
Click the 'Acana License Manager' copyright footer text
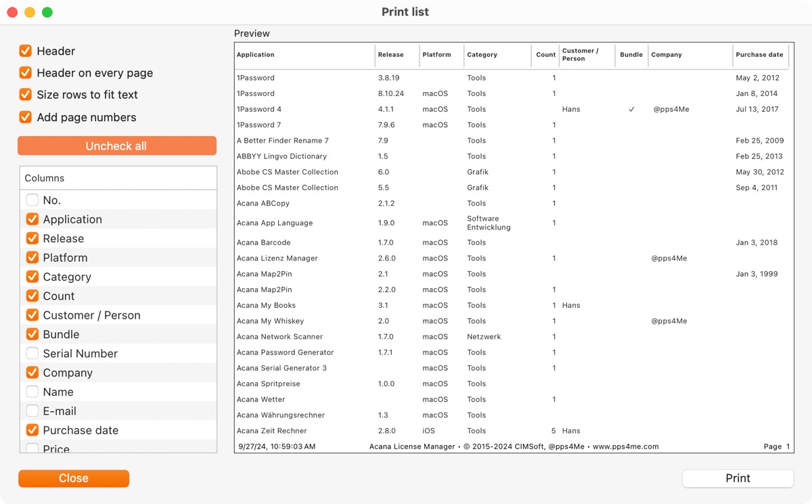(x=514, y=446)
